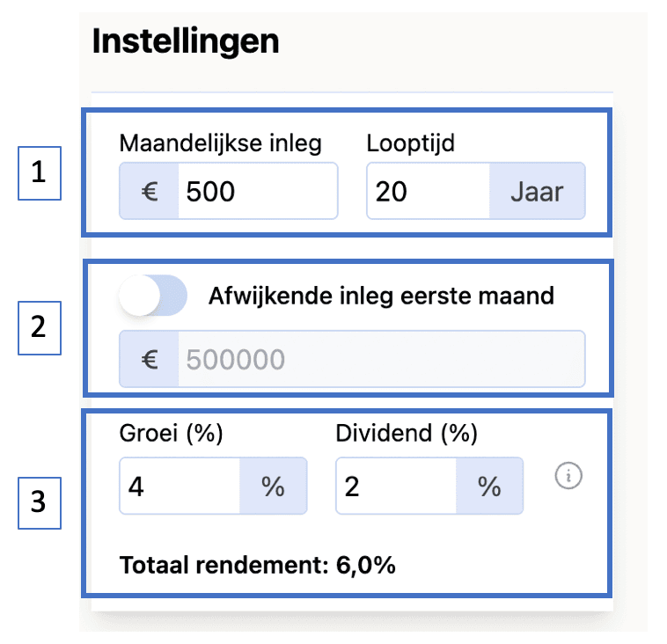Click the greyed-out 500000 first-month field
The width and height of the screenshot is (667, 644).
pyautogui.click(x=380, y=359)
